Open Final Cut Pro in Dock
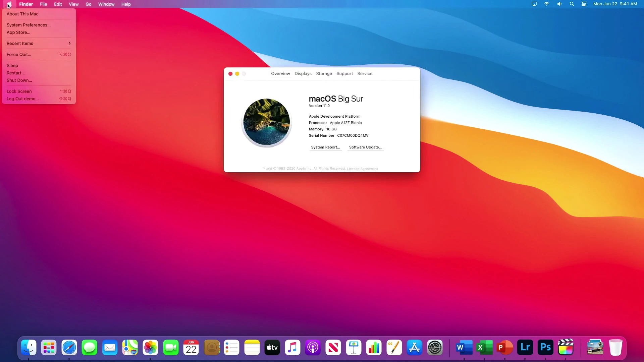Viewport: 644px width, 362px height. tap(566, 348)
